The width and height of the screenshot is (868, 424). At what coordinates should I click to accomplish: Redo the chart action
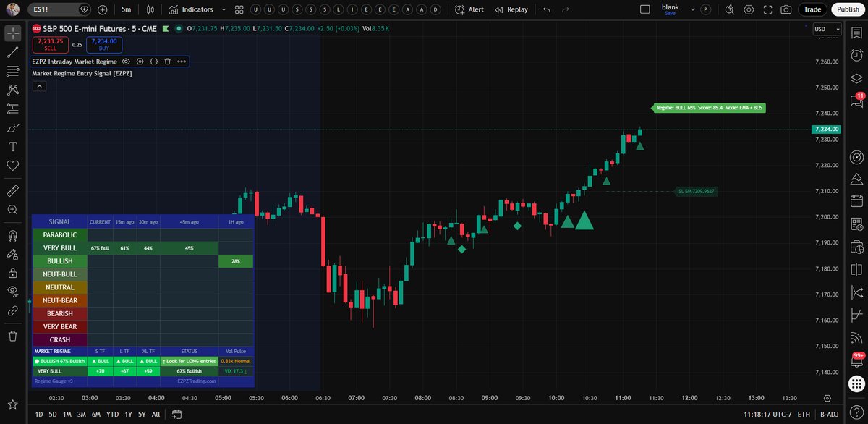pos(566,9)
